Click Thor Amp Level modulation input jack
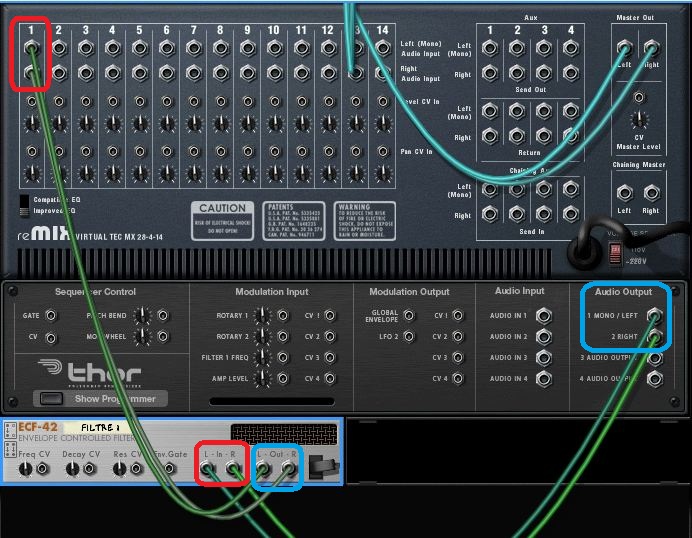Viewport: 692px width, 538px height. pyautogui.click(x=283, y=379)
